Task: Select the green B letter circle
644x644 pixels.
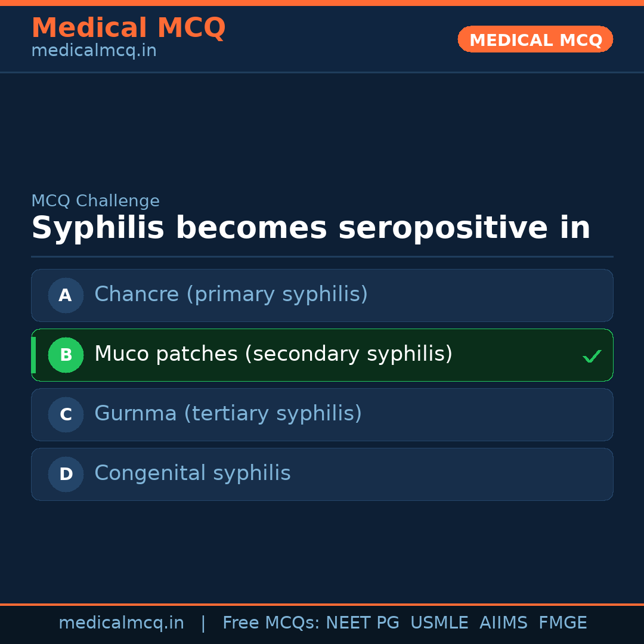Action: [x=66, y=355]
